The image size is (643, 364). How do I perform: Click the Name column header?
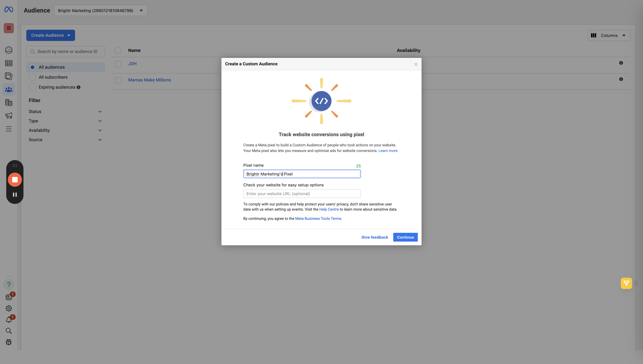134,51
